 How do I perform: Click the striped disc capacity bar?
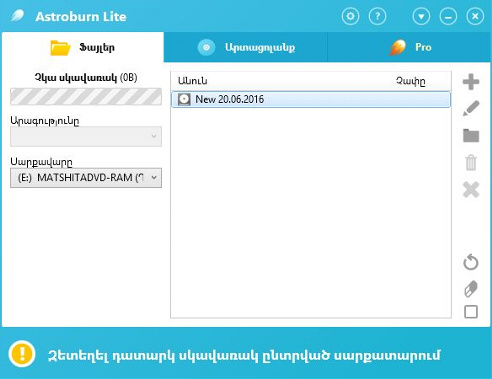coord(86,97)
